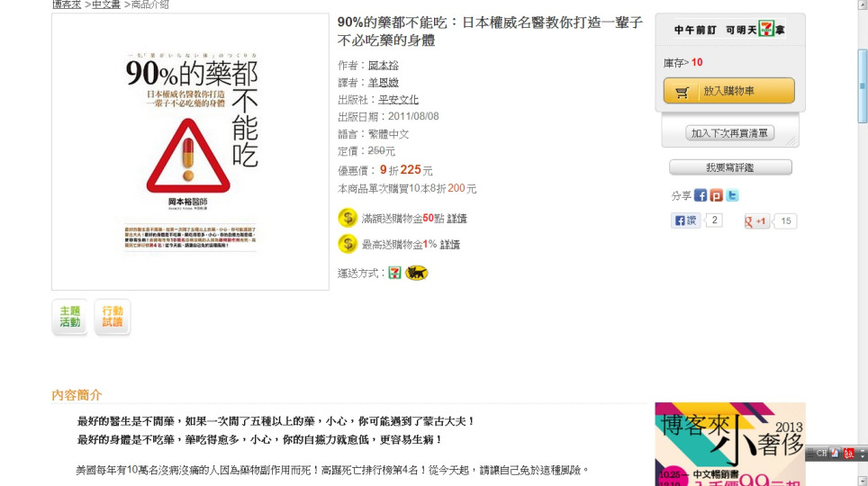Screen dimensions: 868x486
Task: Click the gold coin icon beside 最高送購物金1%
Action: coord(348,244)
